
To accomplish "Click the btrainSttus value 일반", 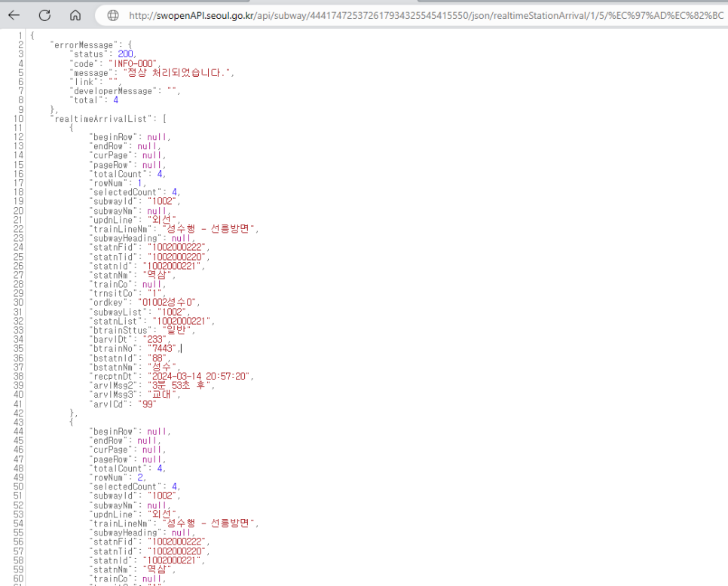I will pyautogui.click(x=176, y=330).
